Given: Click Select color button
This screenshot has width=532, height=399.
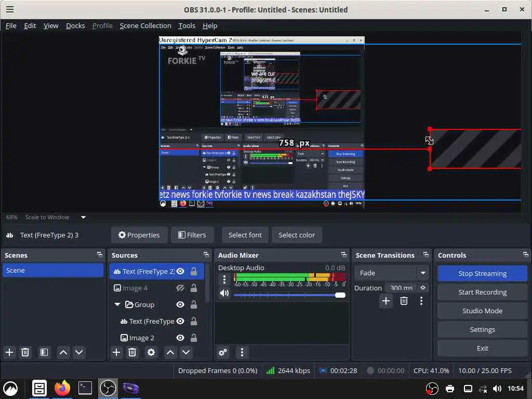Looking at the screenshot, I should (297, 235).
